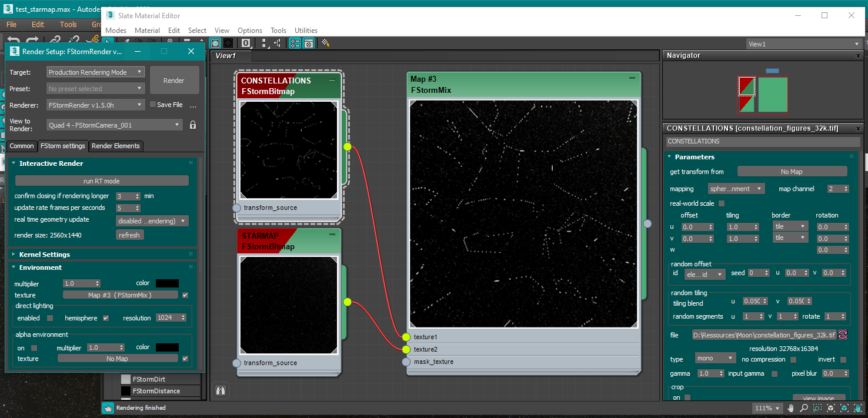This screenshot has height=418, width=868.
Task: Click the refresh render size button
Action: click(x=129, y=235)
